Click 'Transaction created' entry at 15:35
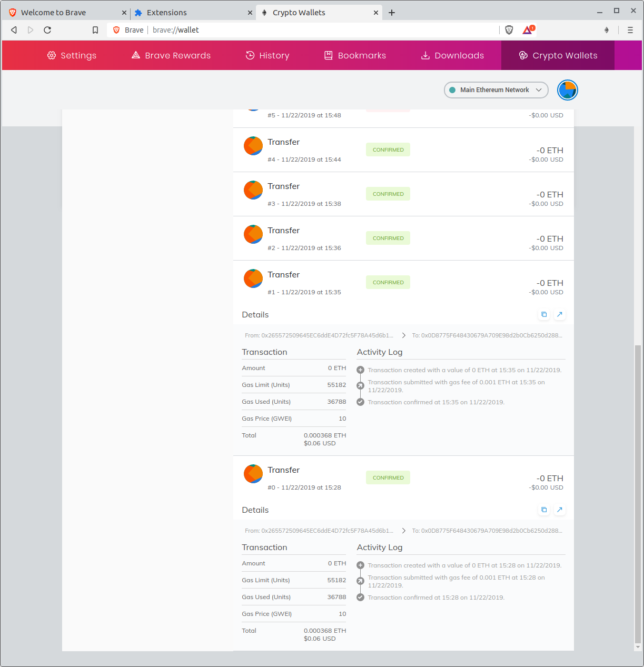The height and width of the screenshot is (667, 644). click(464, 370)
